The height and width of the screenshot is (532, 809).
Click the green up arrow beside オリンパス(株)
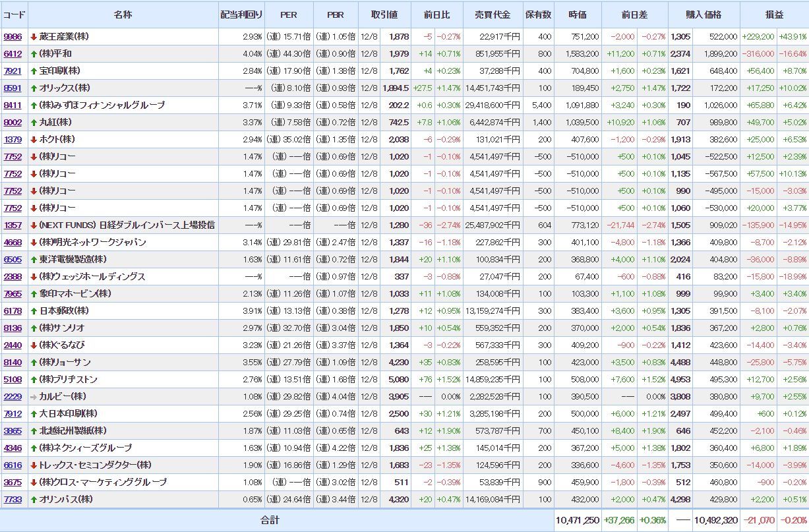(x=34, y=500)
